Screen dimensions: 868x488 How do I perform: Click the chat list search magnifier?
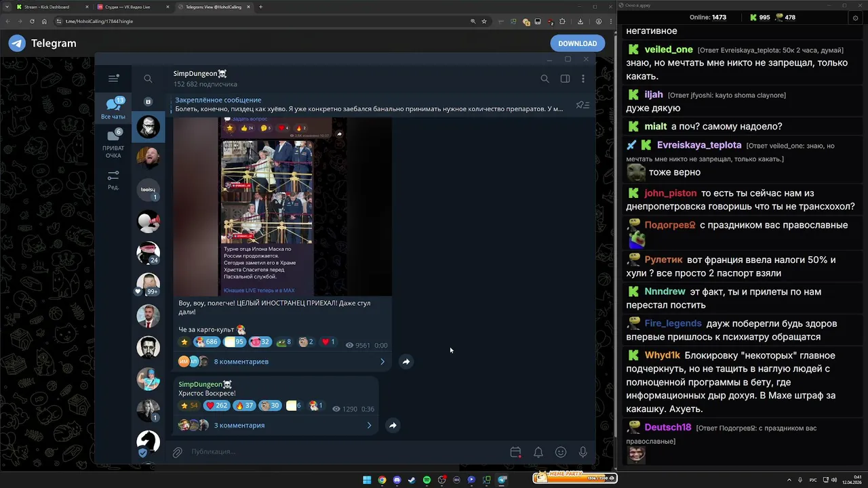click(148, 79)
